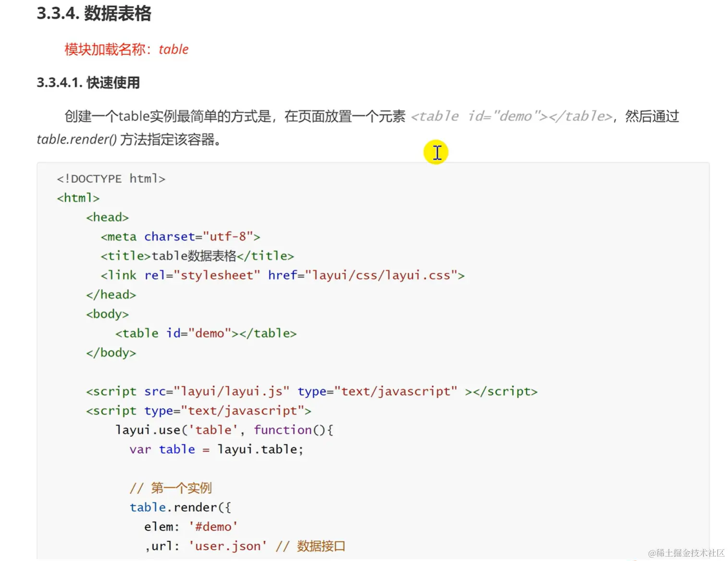Viewport: 728px width, 561px height.
Task: Click the <table id="demo"> code line
Action: (x=206, y=333)
